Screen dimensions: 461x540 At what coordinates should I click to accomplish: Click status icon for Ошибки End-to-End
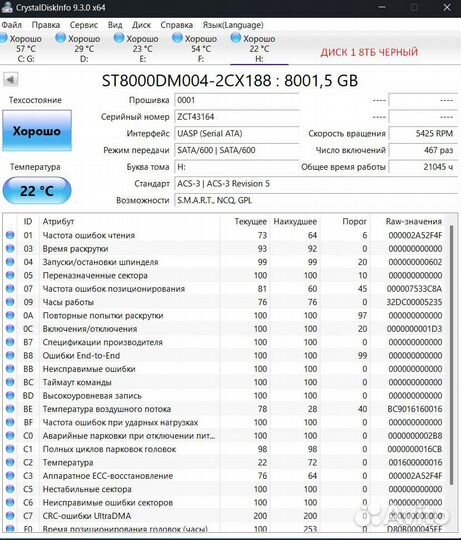point(10,355)
